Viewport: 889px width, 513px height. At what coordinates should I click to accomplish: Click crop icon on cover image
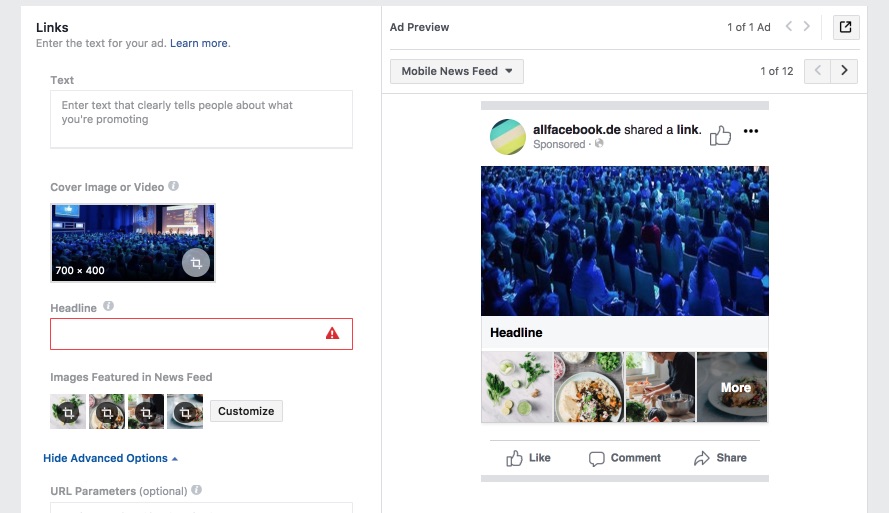(196, 263)
